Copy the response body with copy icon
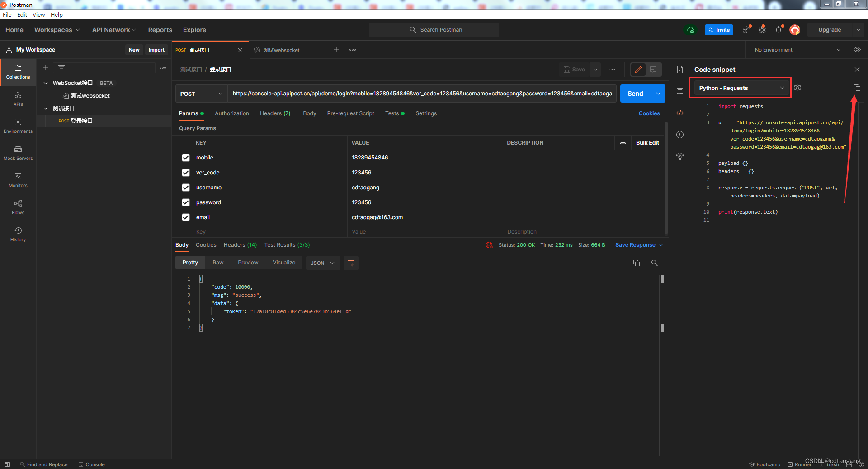 [637, 263]
